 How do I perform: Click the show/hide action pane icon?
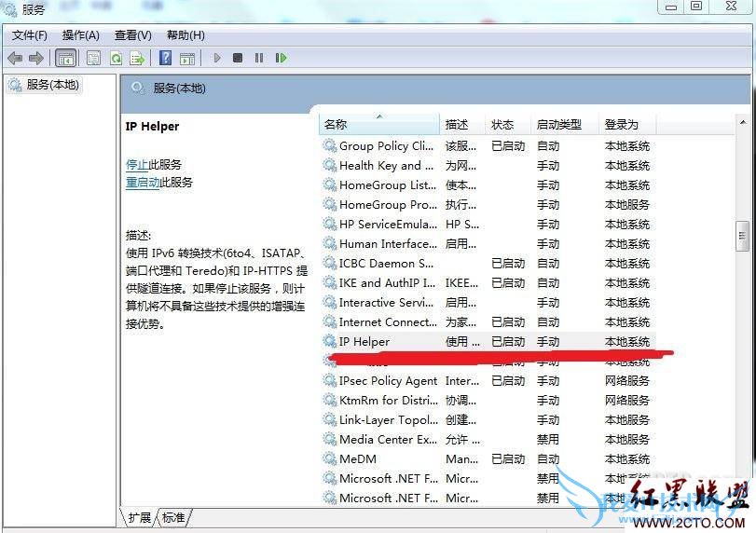click(187, 59)
